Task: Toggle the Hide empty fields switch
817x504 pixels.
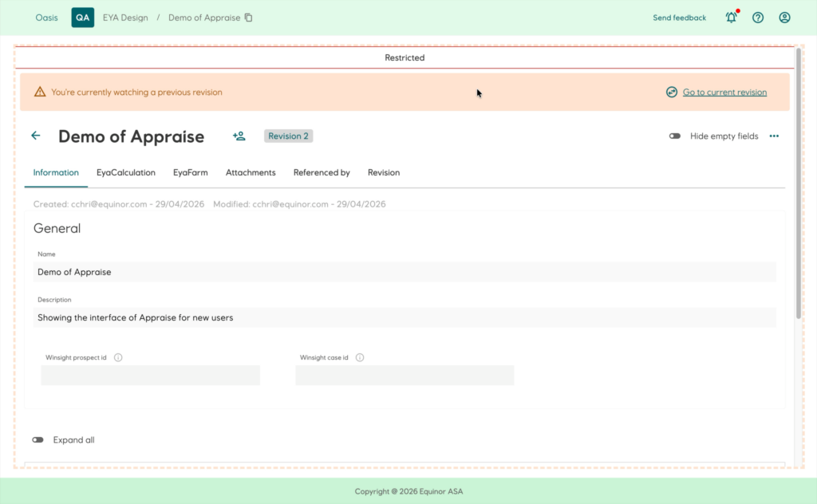Action: tap(675, 136)
